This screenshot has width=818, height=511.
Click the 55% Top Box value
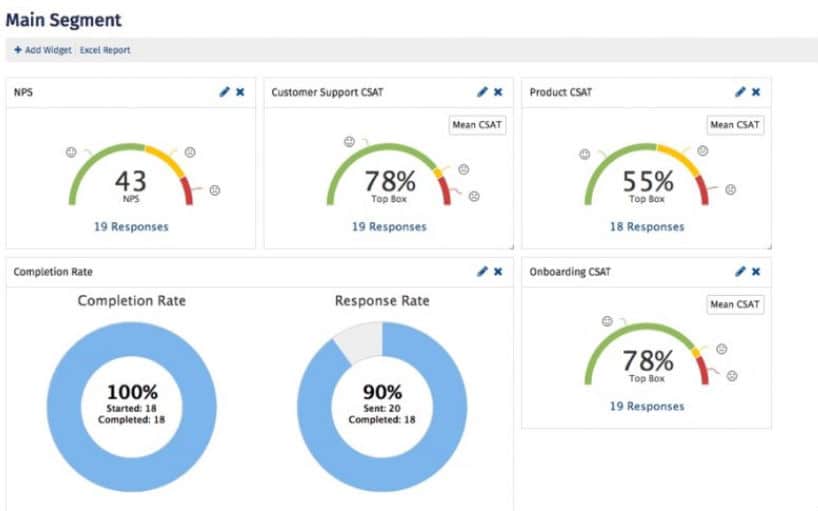point(647,181)
